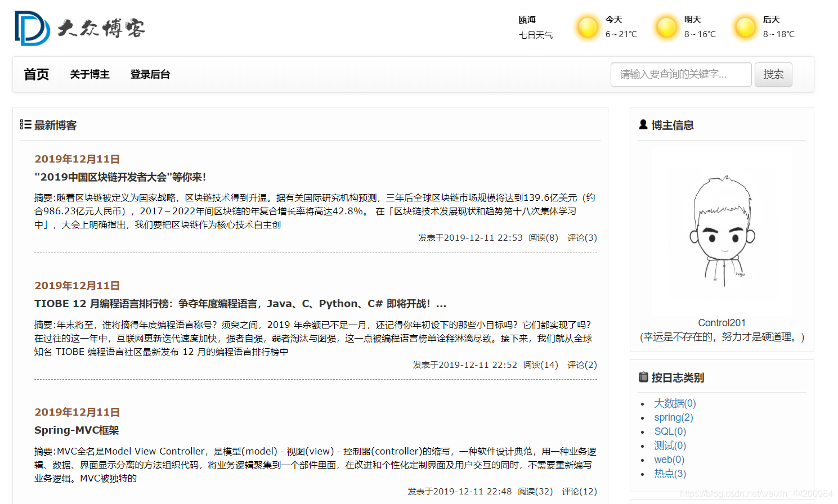Click today's sunny weather icon
The width and height of the screenshot is (838, 504).
(x=588, y=27)
